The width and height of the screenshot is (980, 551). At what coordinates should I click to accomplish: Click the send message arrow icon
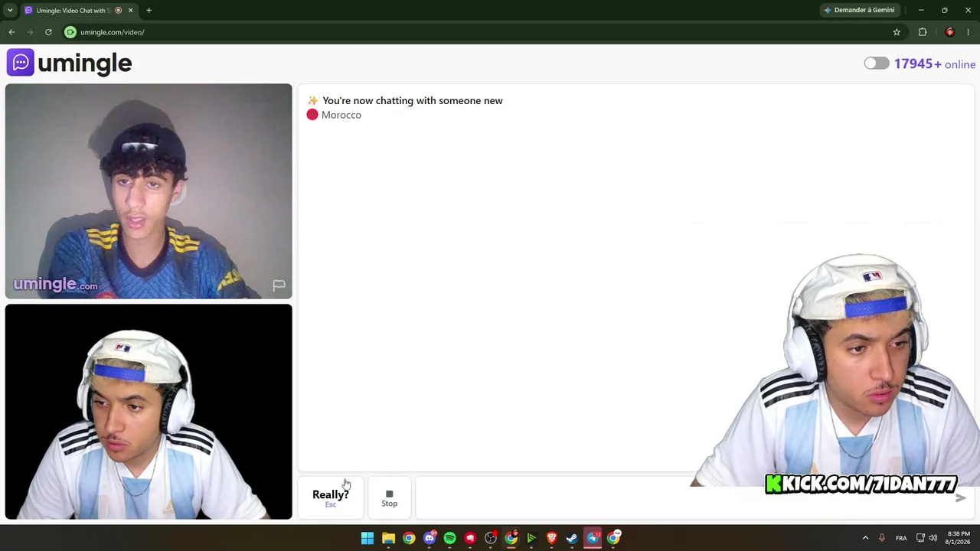[960, 498]
